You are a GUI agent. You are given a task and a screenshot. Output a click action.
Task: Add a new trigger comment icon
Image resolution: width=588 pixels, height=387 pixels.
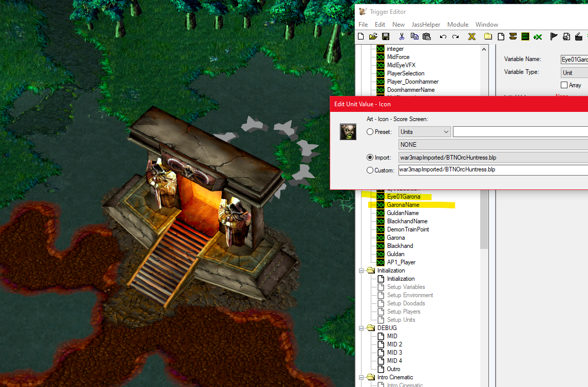point(513,36)
